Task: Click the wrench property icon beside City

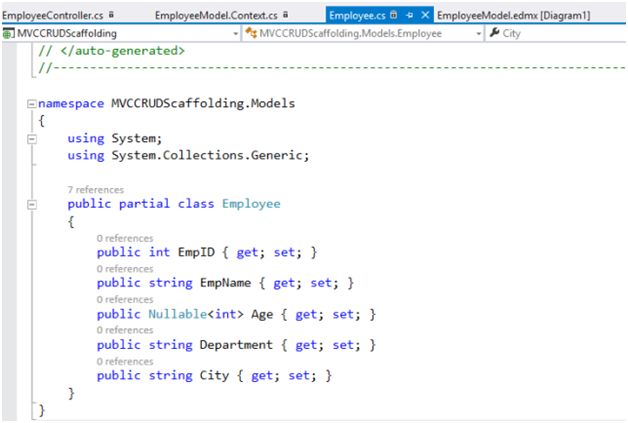Action: tap(495, 32)
